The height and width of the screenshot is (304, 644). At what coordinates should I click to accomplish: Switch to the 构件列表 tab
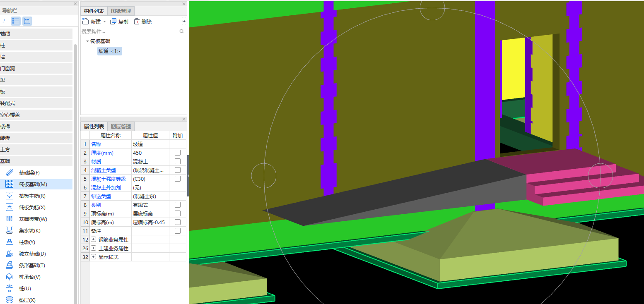pyautogui.click(x=94, y=11)
